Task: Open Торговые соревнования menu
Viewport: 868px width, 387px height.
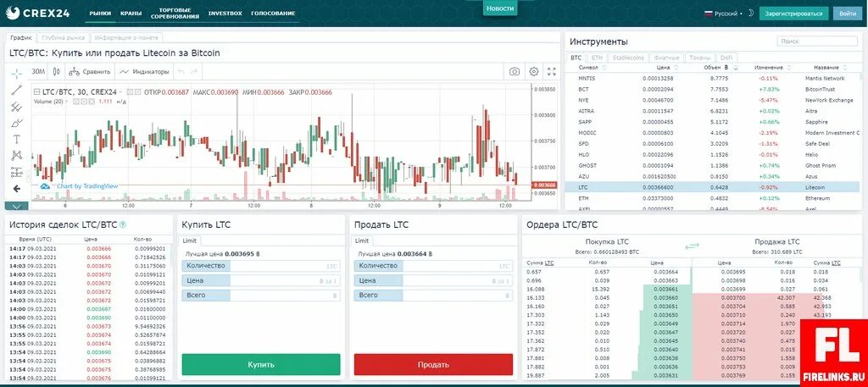Action: [x=175, y=14]
